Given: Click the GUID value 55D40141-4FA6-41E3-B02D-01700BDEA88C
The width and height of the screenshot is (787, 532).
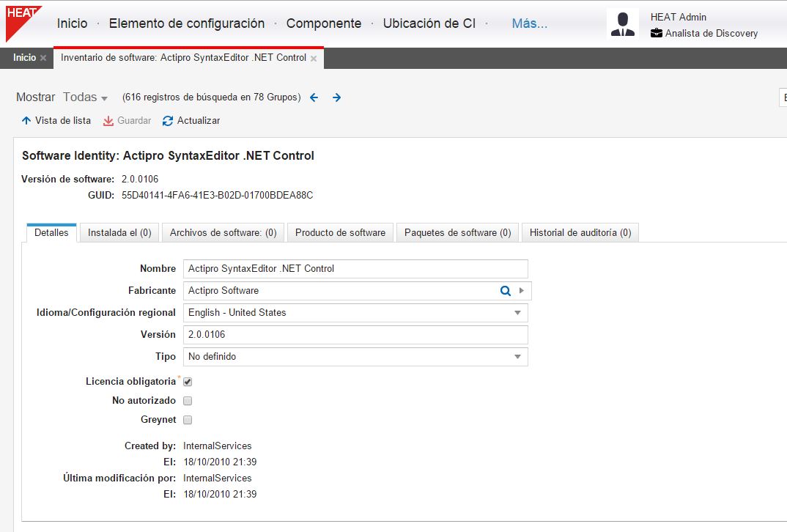Looking at the screenshot, I should click(218, 195).
